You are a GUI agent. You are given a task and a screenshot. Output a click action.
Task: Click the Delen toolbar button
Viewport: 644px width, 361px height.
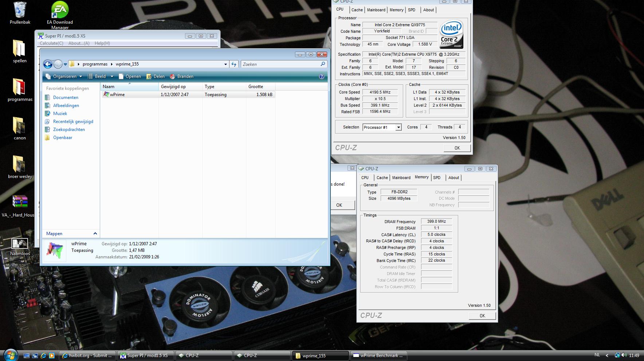pyautogui.click(x=156, y=76)
